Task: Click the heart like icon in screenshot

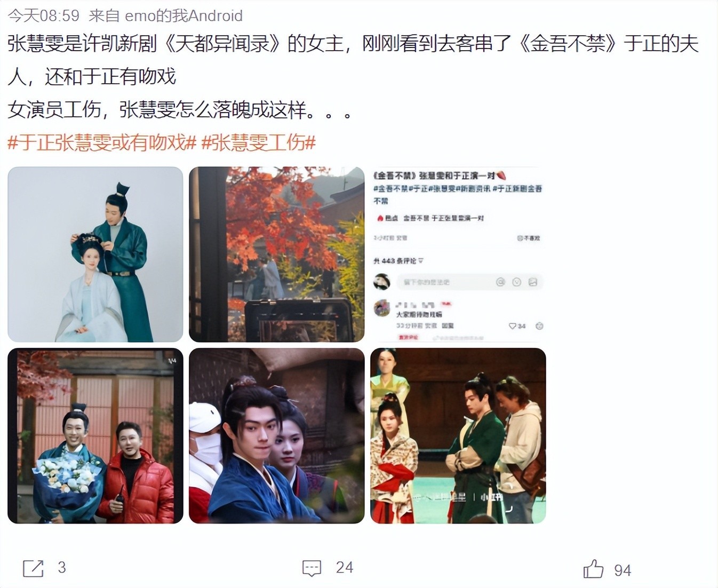Action: pos(512,325)
